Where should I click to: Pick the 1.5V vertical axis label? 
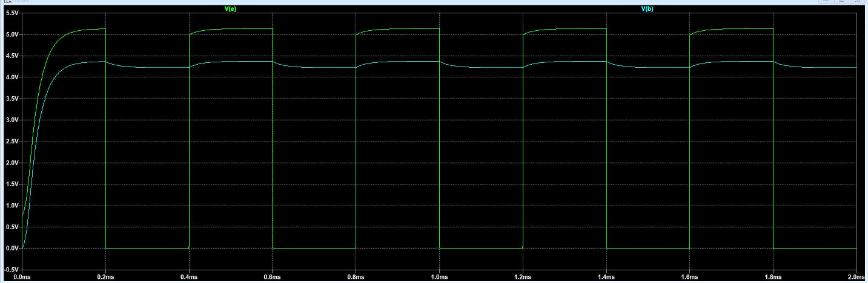click(10, 184)
